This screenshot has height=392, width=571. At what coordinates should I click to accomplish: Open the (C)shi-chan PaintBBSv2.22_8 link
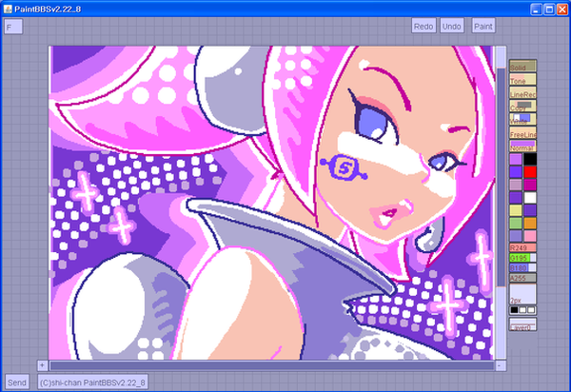92,382
